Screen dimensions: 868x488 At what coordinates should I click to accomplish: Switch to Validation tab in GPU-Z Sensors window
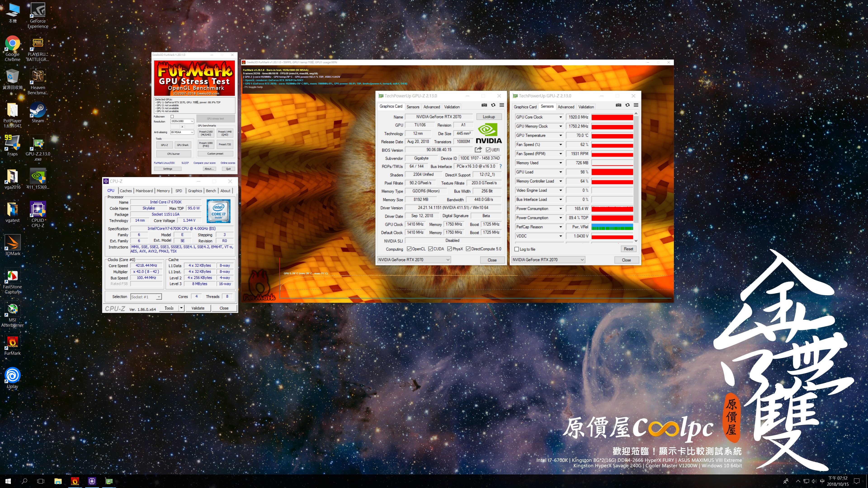click(586, 107)
